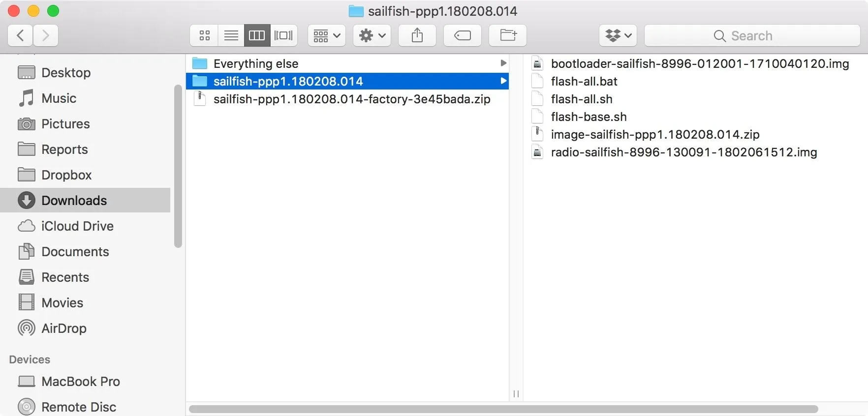This screenshot has width=868, height=416.
Task: Select the radio-sailfish .img file
Action: [695, 152]
